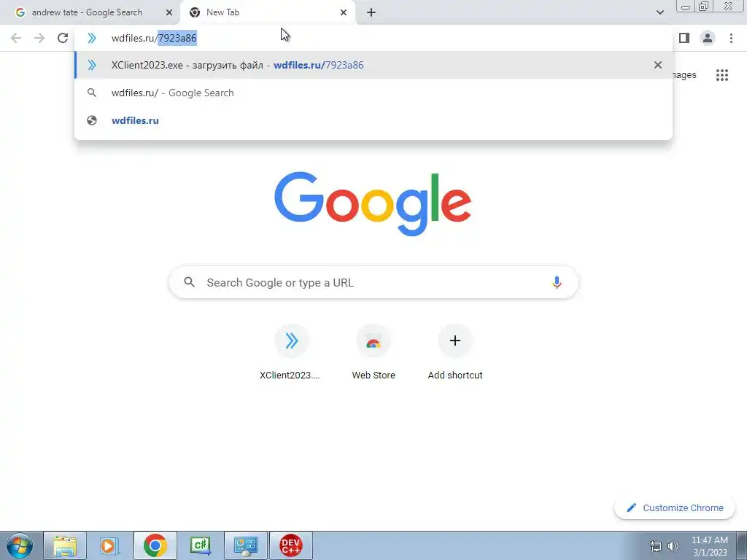Open Chrome three-dot menu
Viewport: 747px width, 560px height.
coord(731,38)
